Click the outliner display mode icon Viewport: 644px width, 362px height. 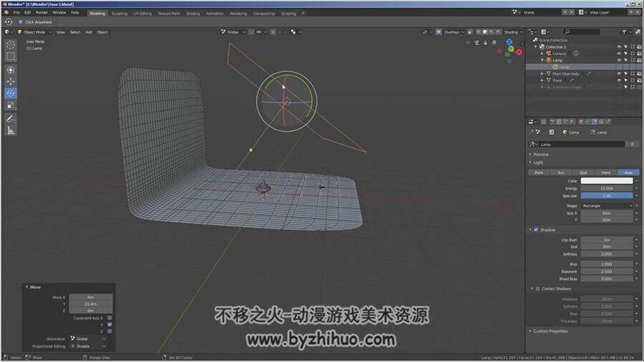[x=545, y=31]
